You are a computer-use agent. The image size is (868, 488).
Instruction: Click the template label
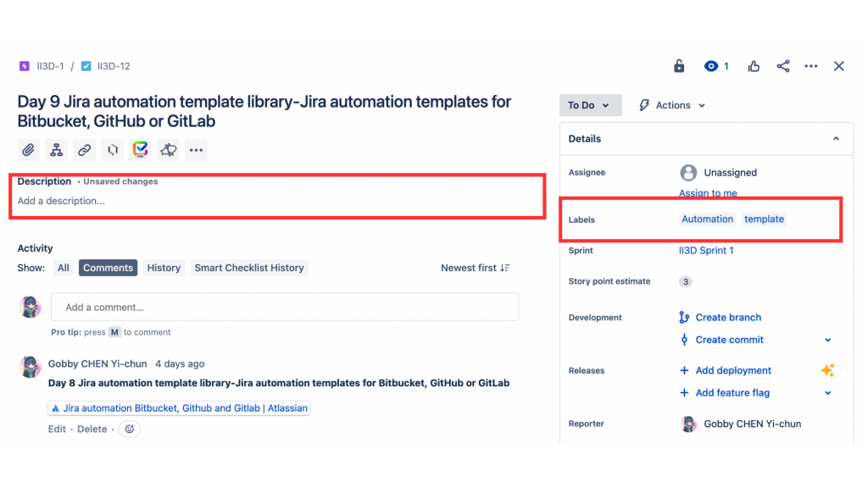[x=764, y=219]
